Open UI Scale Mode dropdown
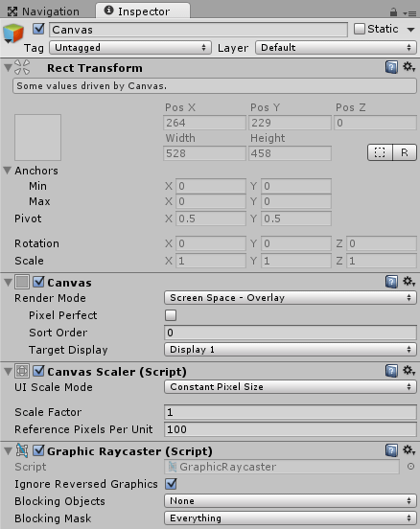420x529 pixels. point(291,387)
